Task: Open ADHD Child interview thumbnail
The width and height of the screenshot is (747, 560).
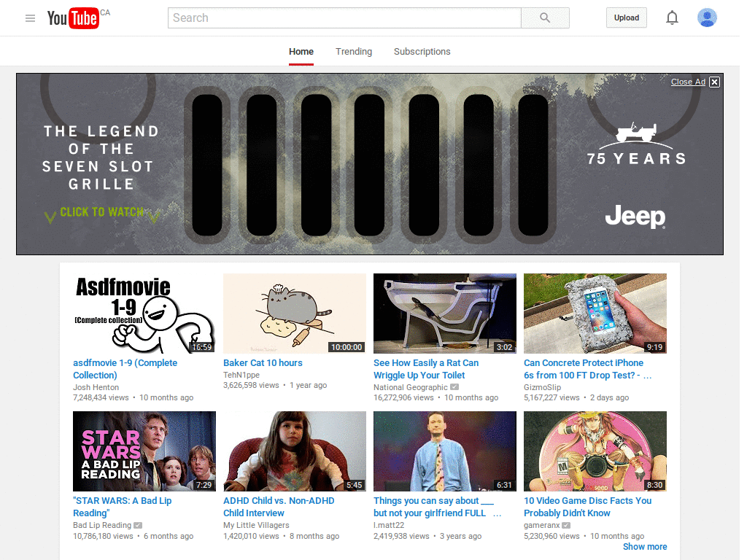Action: click(295, 451)
